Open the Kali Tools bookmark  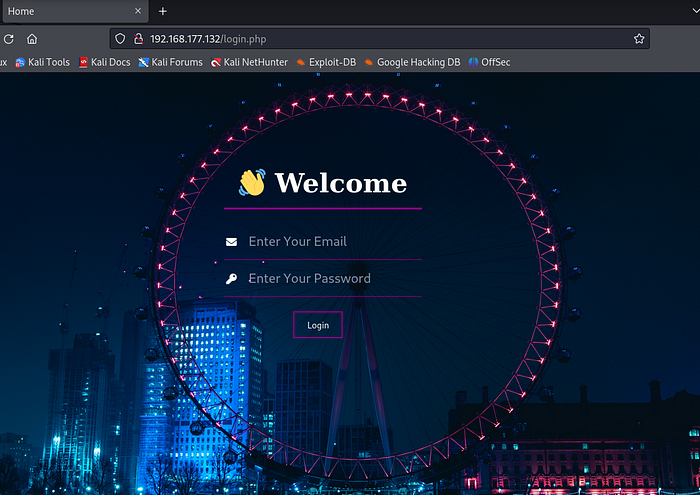click(x=42, y=62)
